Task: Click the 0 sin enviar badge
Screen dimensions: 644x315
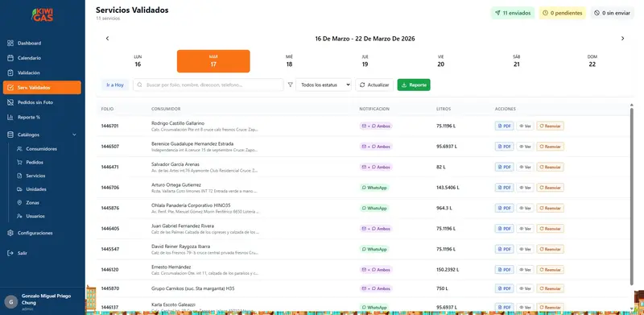Action: pyautogui.click(x=613, y=13)
